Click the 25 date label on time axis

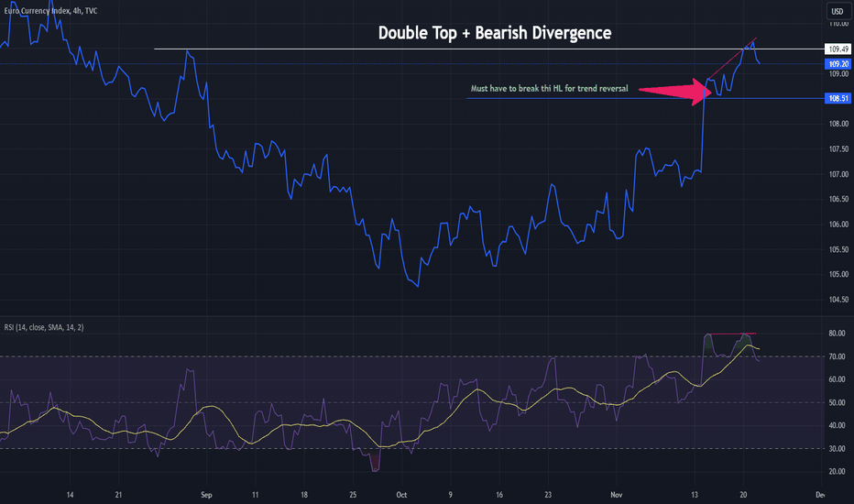click(353, 495)
